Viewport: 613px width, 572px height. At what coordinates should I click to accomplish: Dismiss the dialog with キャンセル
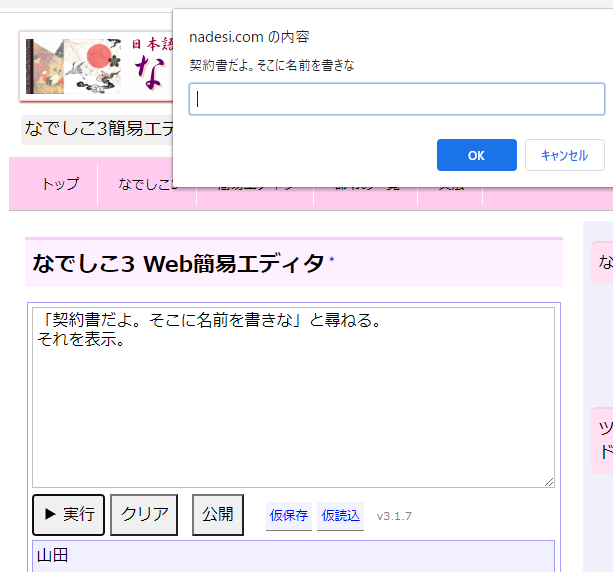pyautogui.click(x=565, y=155)
